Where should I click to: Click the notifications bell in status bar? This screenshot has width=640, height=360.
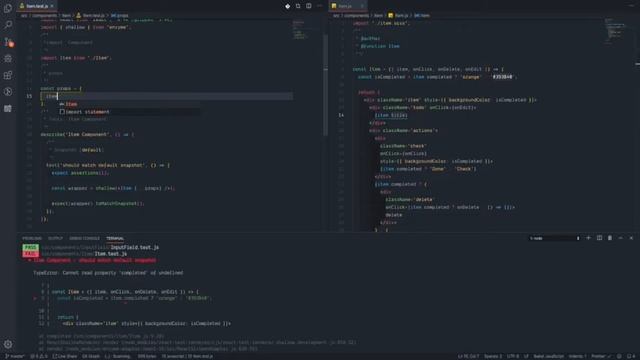pos(631,356)
